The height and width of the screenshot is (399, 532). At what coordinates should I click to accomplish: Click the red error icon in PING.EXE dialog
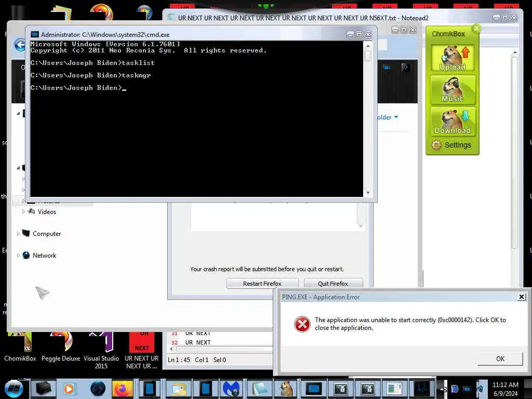(302, 324)
